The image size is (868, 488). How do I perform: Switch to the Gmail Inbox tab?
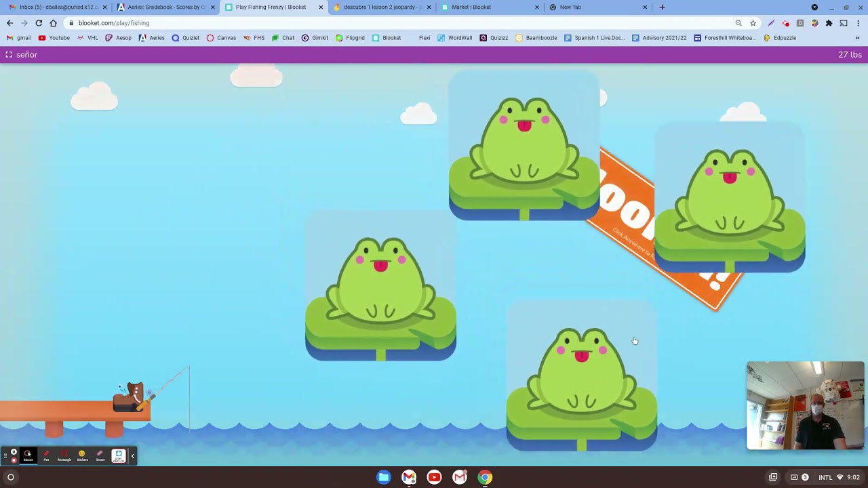58,7
